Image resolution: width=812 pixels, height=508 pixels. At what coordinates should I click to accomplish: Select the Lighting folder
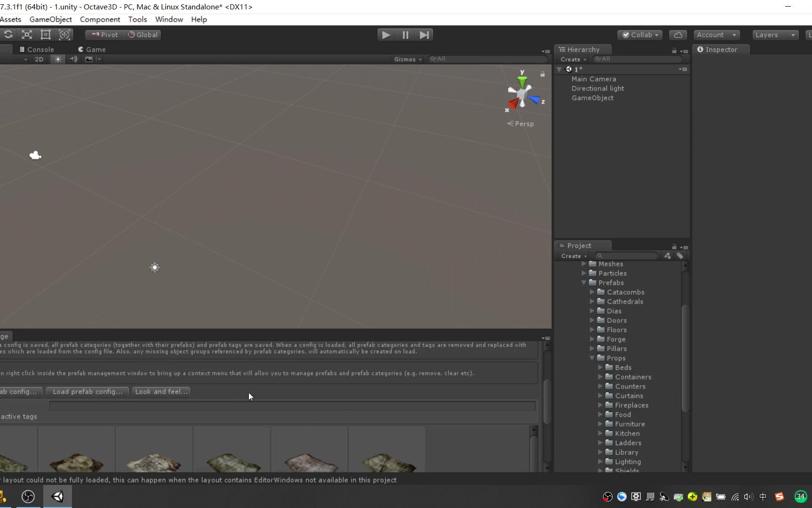tap(628, 462)
